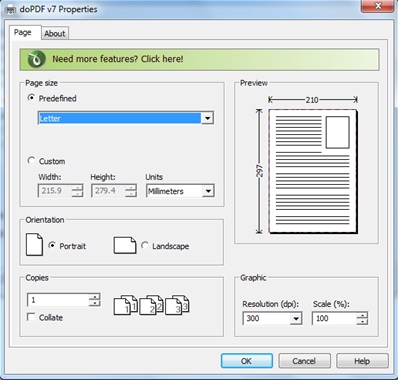Viewport: 398px width, 380px height.
Task: Enable the Collate checkbox
Action: (x=31, y=317)
